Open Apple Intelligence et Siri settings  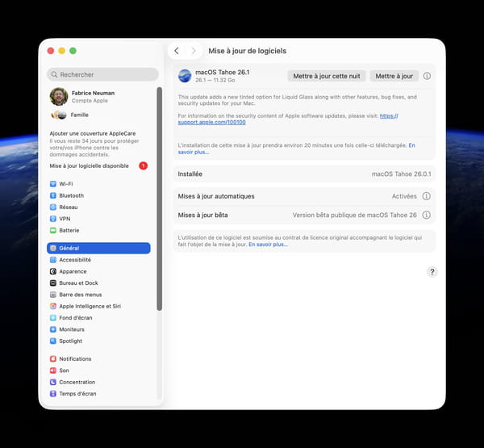pyautogui.click(x=90, y=306)
